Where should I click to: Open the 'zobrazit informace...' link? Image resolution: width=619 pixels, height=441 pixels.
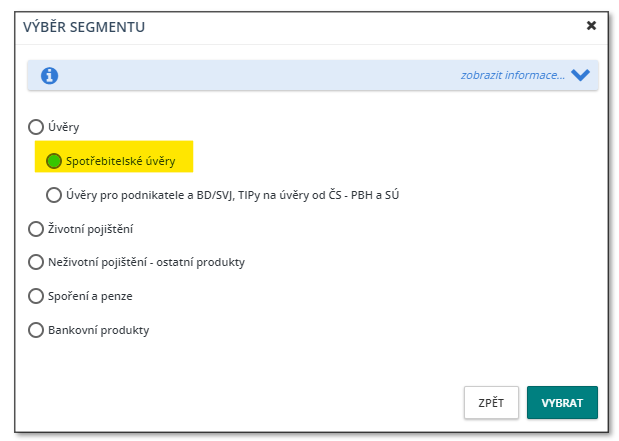point(513,75)
